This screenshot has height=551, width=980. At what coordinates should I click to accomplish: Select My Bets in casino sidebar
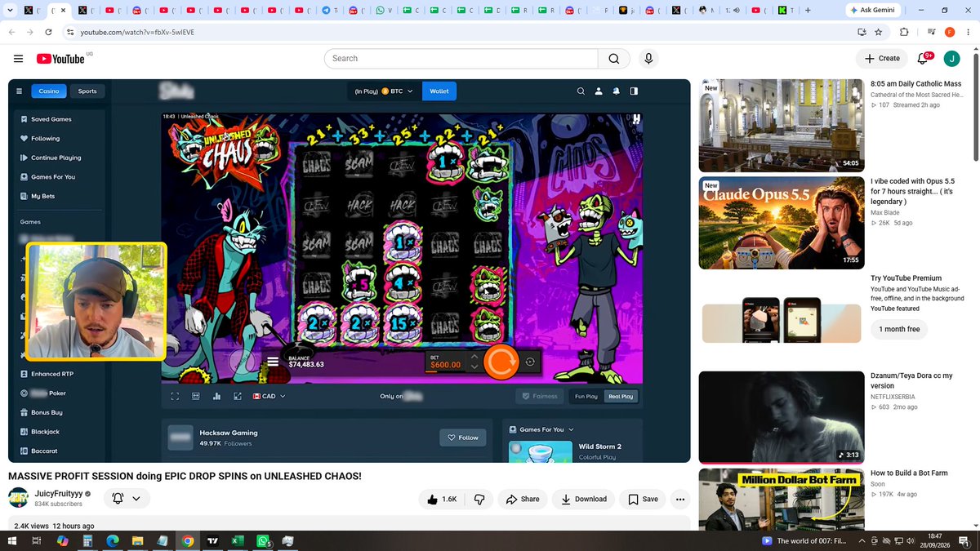41,196
